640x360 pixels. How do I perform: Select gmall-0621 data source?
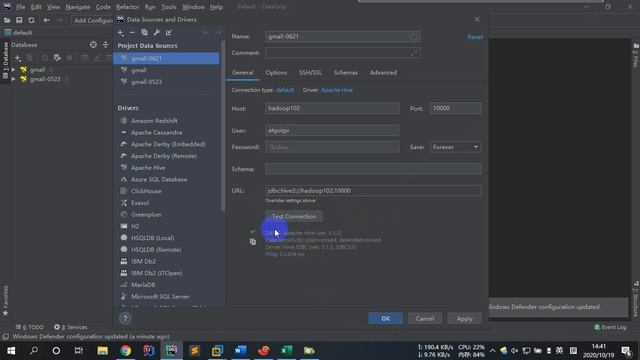pos(167,58)
